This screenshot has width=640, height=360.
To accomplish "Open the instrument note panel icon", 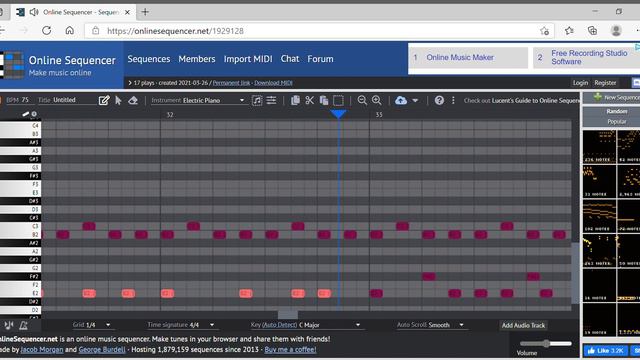I will click(x=257, y=100).
